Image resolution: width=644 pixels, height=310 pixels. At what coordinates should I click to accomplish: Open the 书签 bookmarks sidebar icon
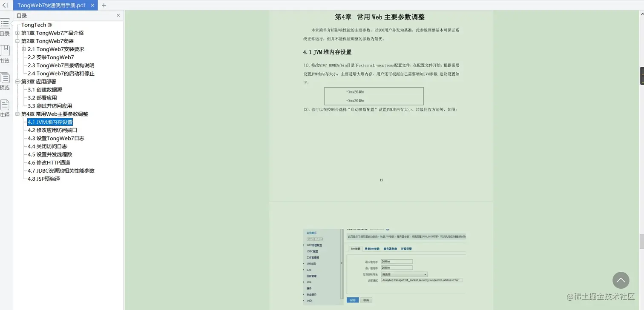[x=5, y=51]
